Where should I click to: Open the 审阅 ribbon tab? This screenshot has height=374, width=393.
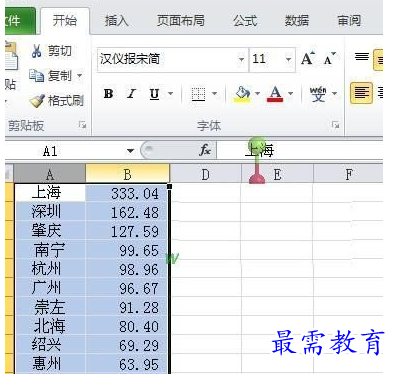coord(349,21)
